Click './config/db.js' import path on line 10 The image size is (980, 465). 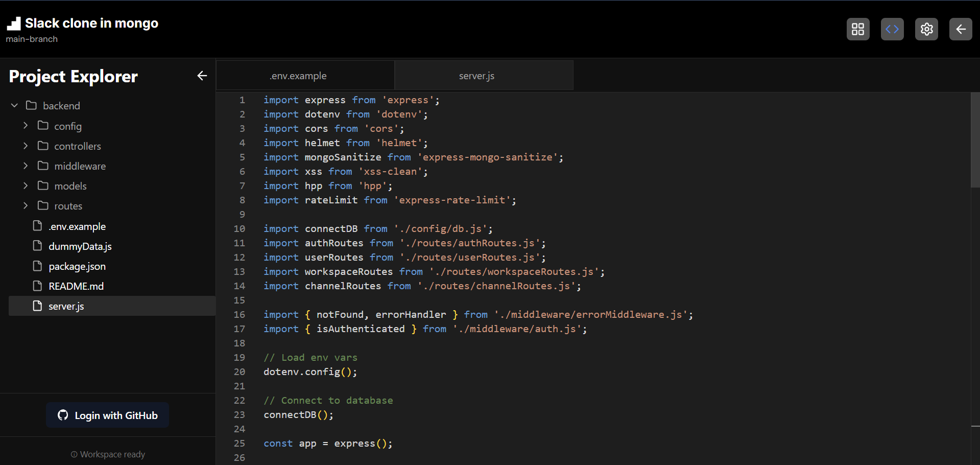[x=441, y=229]
